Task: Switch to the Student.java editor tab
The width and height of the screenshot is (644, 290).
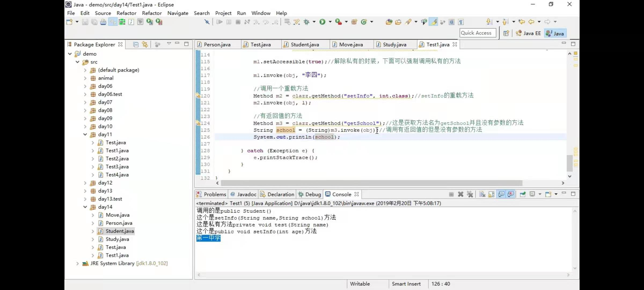Action: coord(305,45)
